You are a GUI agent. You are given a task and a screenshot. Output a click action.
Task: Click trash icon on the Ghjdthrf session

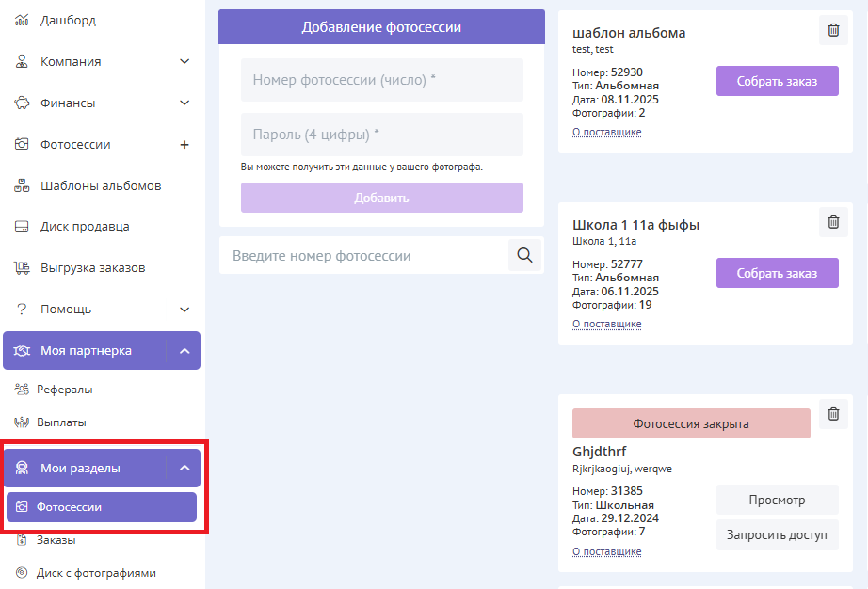833,414
